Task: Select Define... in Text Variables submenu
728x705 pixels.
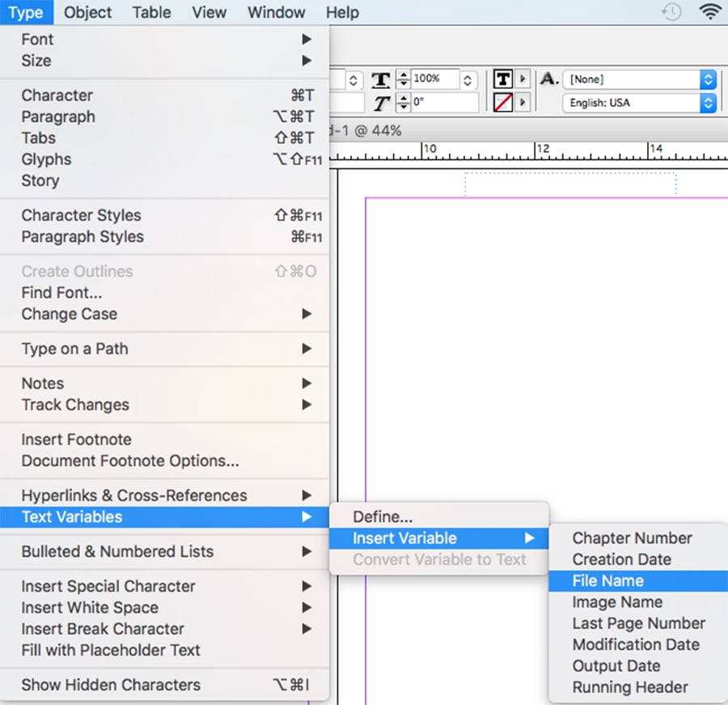Action: click(x=383, y=516)
